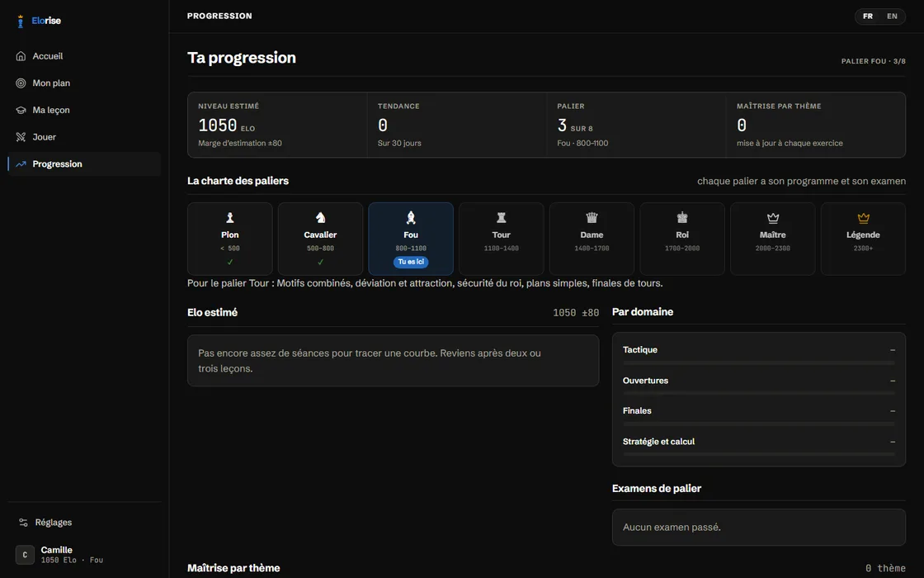Click the Ma leçon graduation cap icon
The width and height of the screenshot is (924, 578).
point(21,111)
